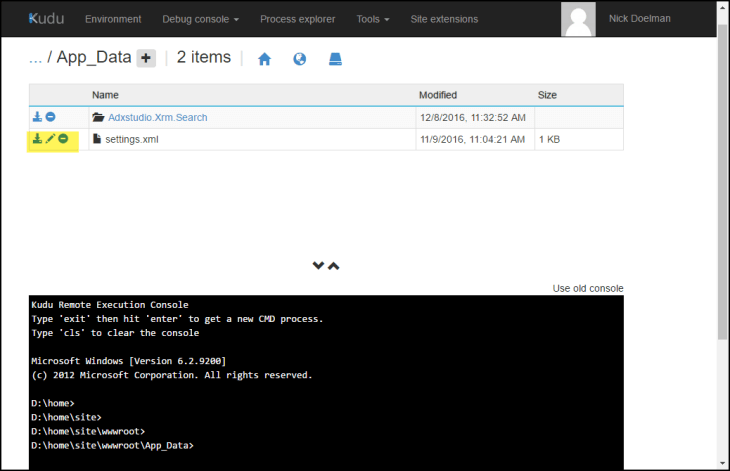The image size is (730, 471).
Task: Navigate to parent folder via ellipsis
Action: click(35, 58)
